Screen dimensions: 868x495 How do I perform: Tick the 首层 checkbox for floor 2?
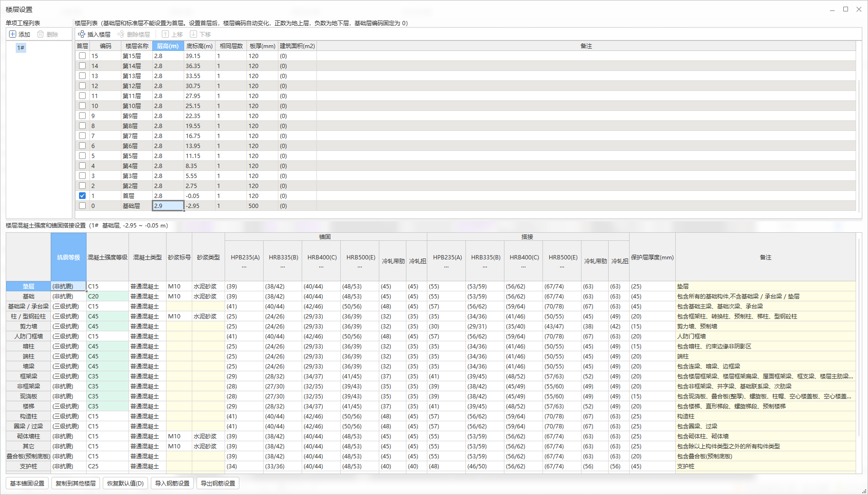click(82, 186)
